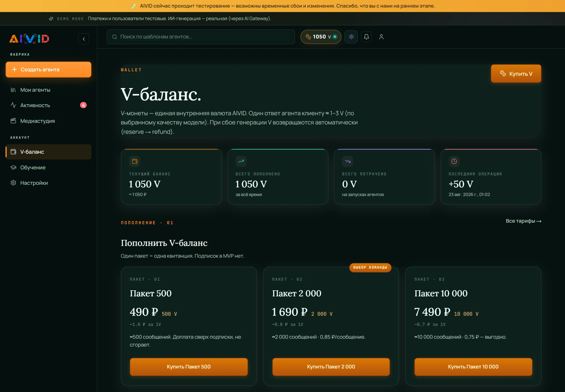
Task: Click trending-down icon in Всего потрачено card
Action: click(x=348, y=161)
